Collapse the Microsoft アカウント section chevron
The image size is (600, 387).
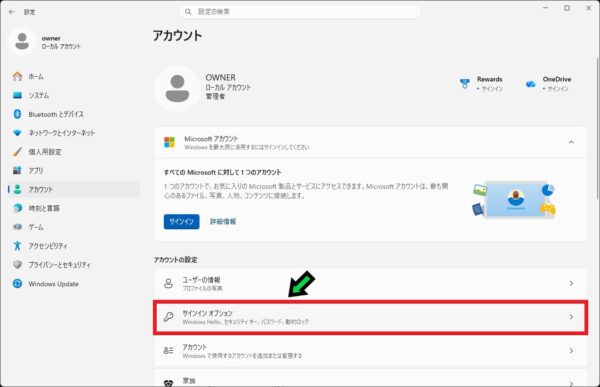pyautogui.click(x=571, y=142)
